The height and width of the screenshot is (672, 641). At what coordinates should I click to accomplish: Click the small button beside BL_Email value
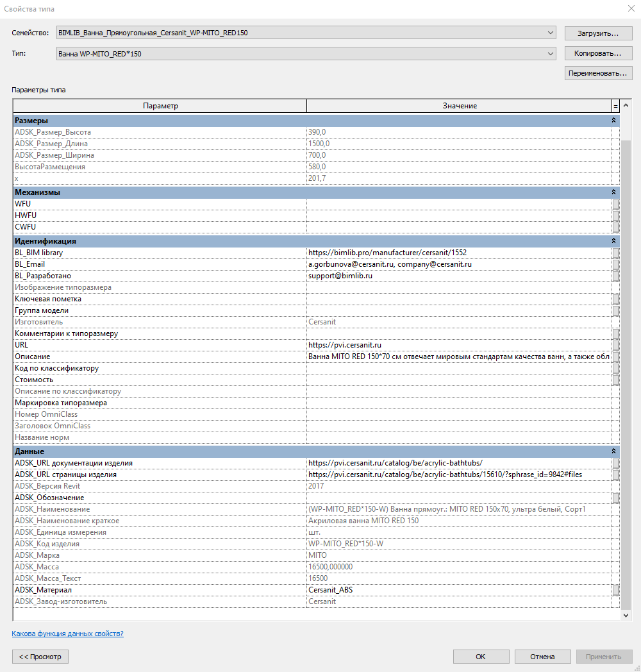615,264
